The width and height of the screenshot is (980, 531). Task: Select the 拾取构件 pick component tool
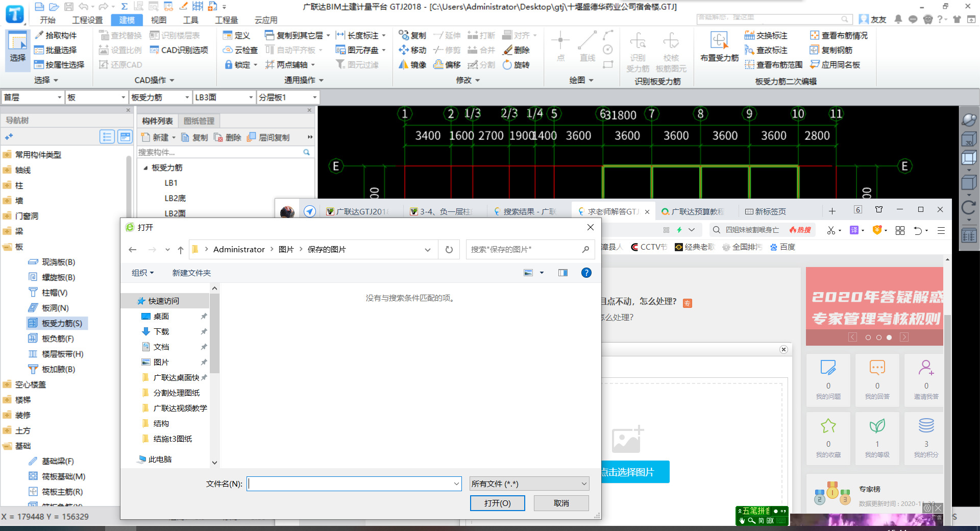point(56,35)
